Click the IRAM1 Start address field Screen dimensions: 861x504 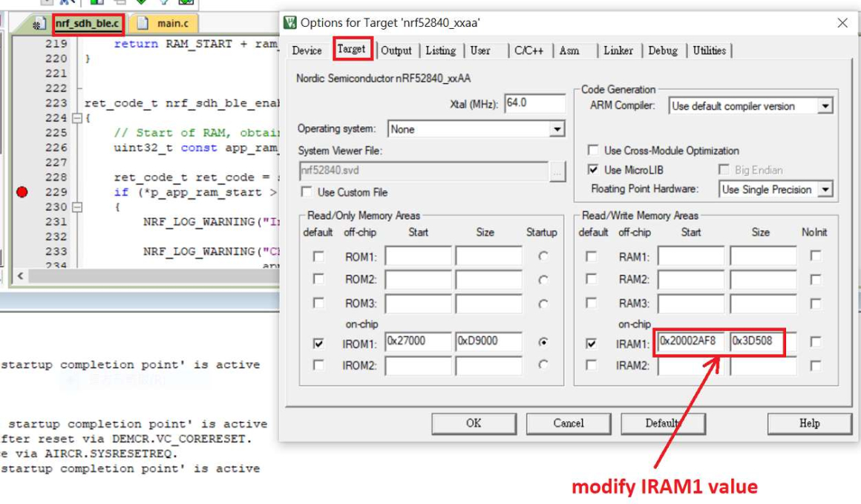[x=690, y=342]
